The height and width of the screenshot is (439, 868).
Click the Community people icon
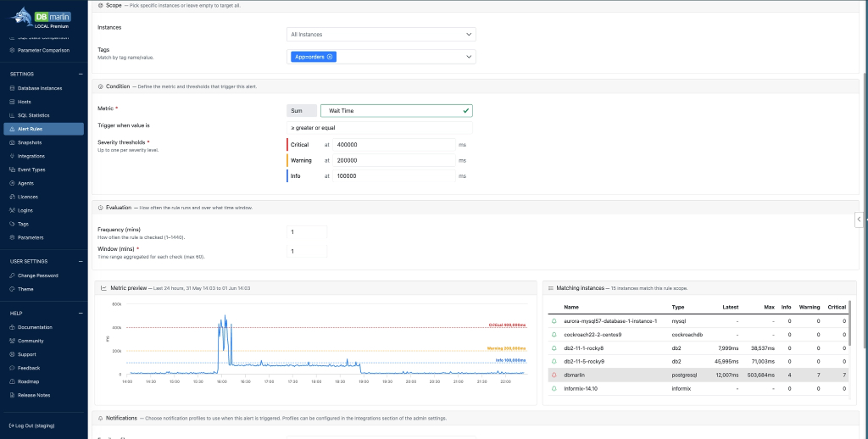click(12, 341)
